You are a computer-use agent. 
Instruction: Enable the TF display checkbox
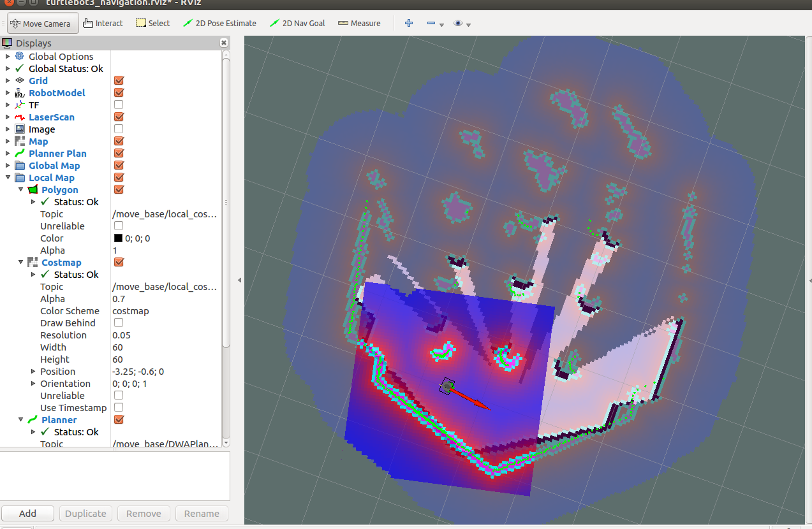119,105
